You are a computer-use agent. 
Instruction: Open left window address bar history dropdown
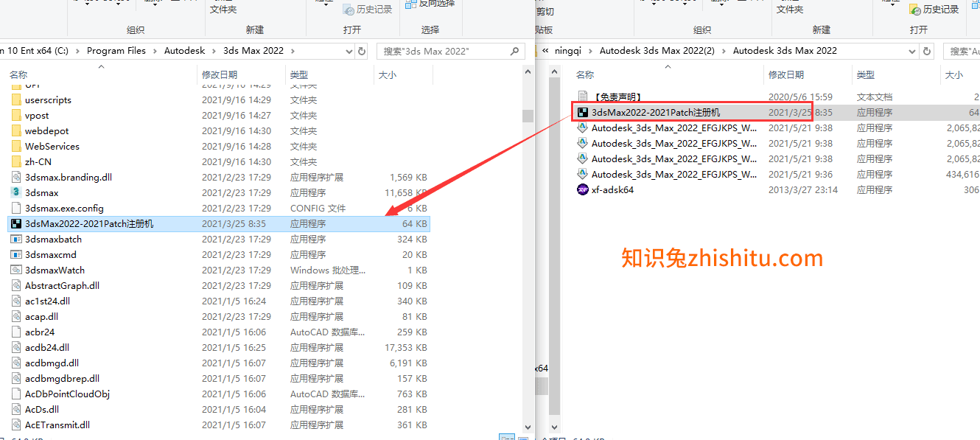349,52
